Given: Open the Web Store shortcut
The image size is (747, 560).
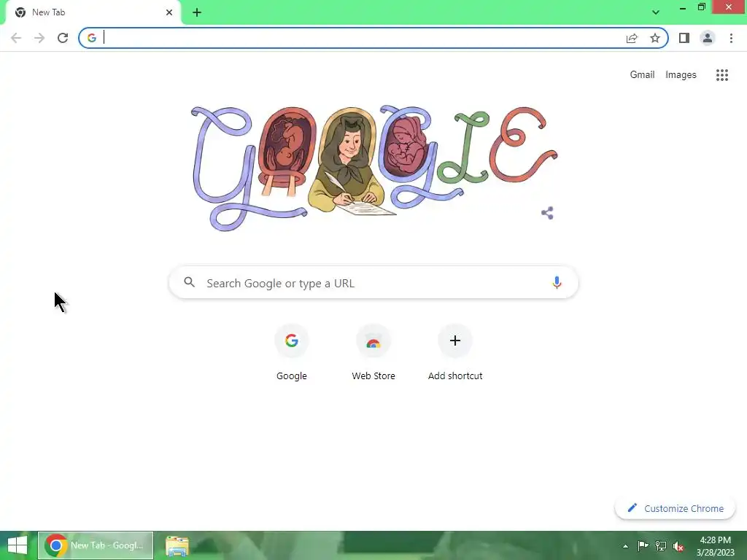Looking at the screenshot, I should pyautogui.click(x=373, y=353).
